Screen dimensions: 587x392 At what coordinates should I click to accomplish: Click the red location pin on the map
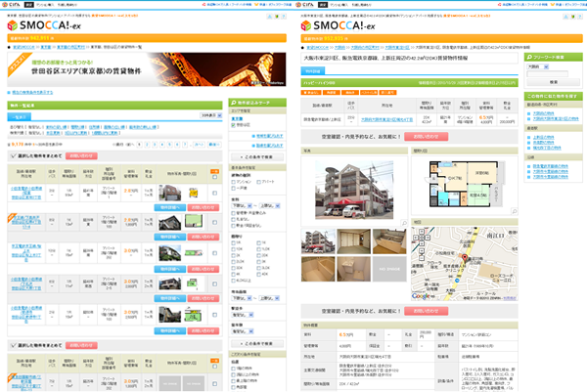[x=467, y=258]
